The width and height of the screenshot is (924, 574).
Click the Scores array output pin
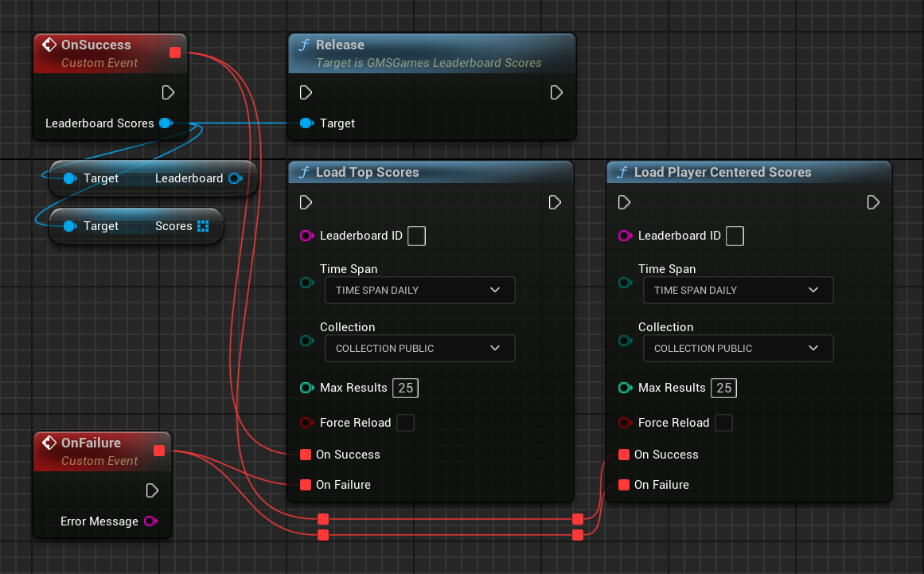203,226
